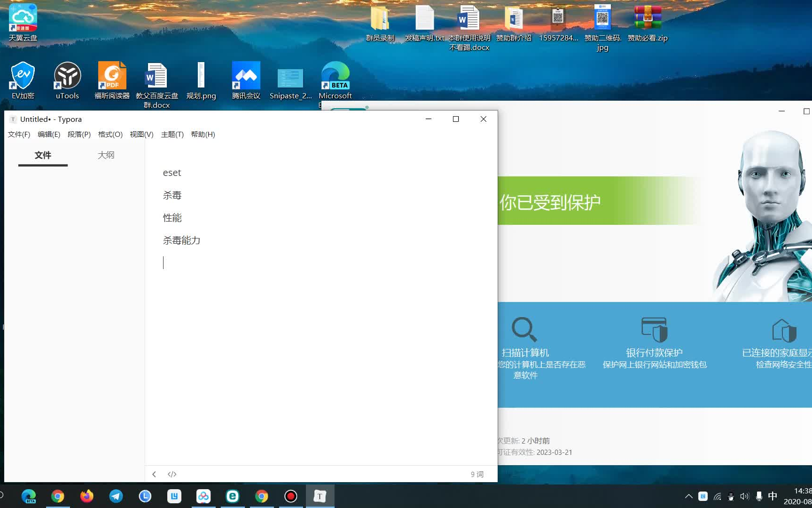Open 扫描计算机 in the ESET window
Image resolution: width=812 pixels, height=508 pixels.
[x=525, y=348]
